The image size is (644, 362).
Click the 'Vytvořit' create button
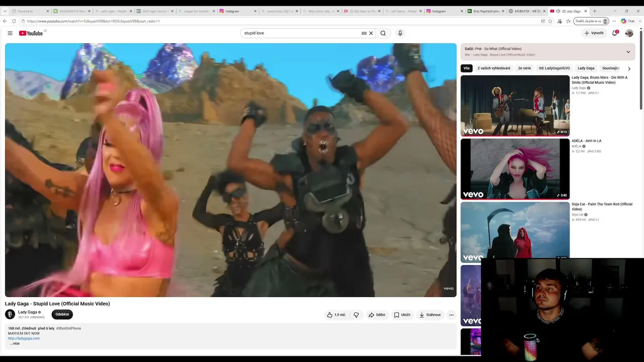tap(594, 33)
